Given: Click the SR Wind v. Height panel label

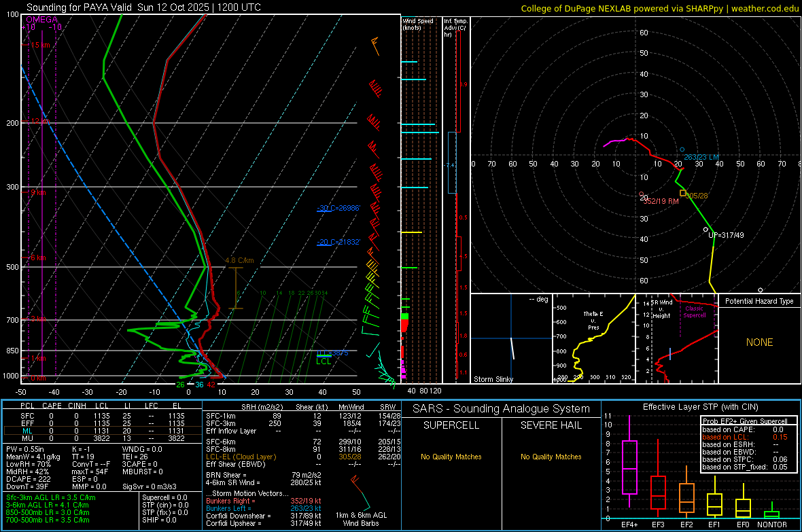Looking at the screenshot, I should tap(661, 309).
